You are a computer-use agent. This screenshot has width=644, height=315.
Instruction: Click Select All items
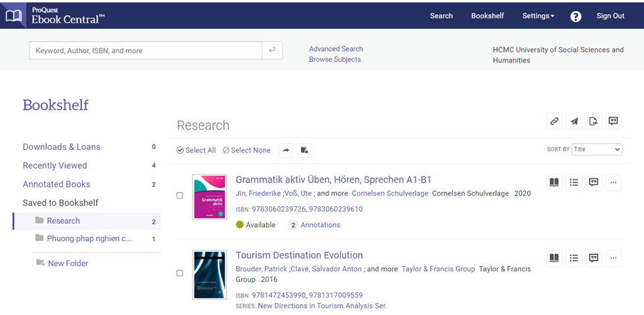point(196,150)
